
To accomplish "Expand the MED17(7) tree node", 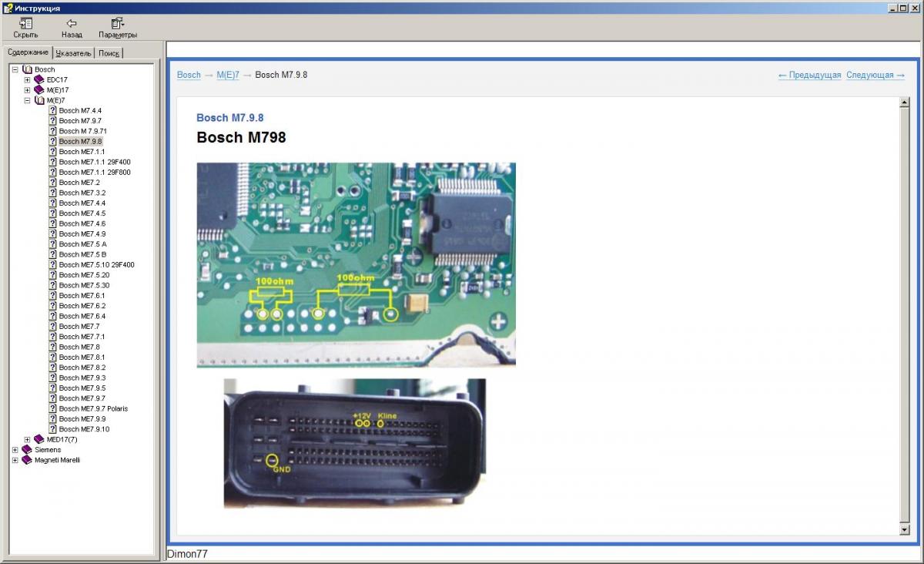I will [28, 439].
